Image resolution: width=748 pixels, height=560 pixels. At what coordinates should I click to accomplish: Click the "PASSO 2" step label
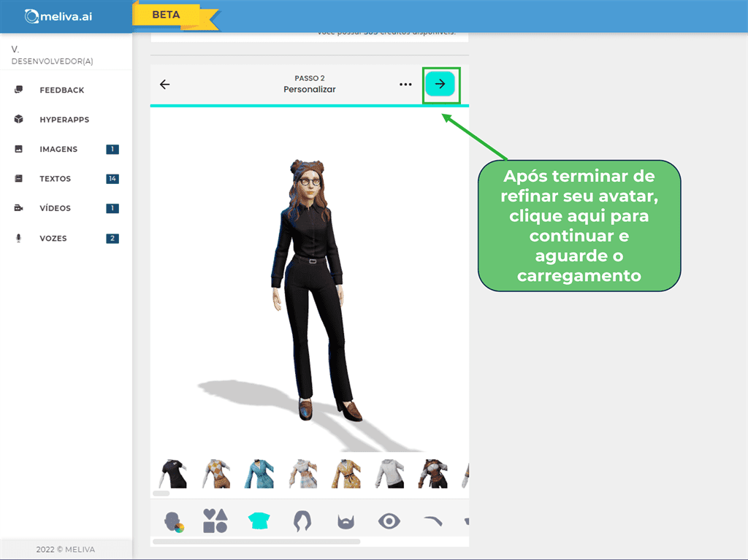point(310,78)
